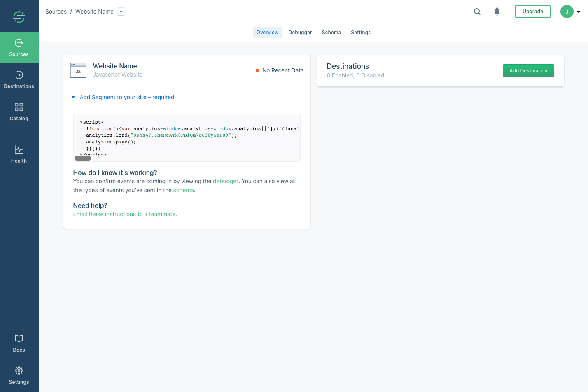
Task: Click Email these instructions to a teammate
Action: point(124,214)
